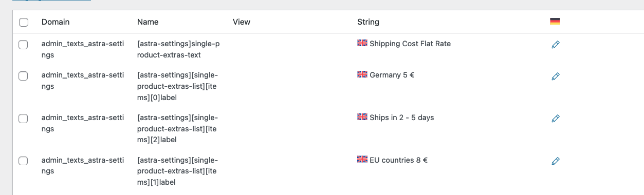
Task: Click the Domain column header
Action: pos(56,22)
